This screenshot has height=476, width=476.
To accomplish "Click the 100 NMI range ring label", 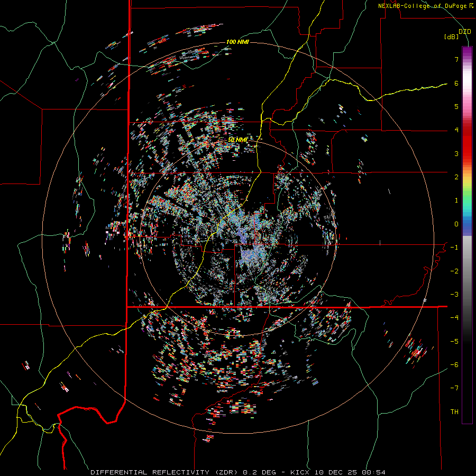I will tap(237, 42).
